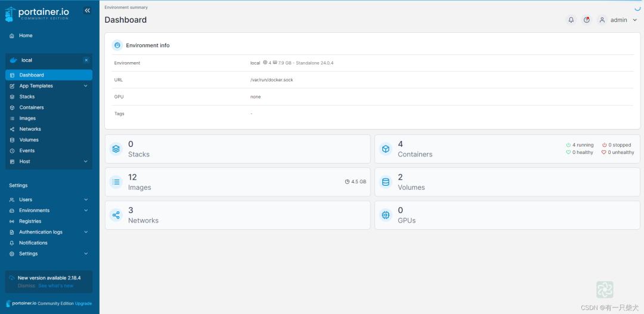Click the Images list icon tile
This screenshot has width=644, height=314.
tap(116, 182)
